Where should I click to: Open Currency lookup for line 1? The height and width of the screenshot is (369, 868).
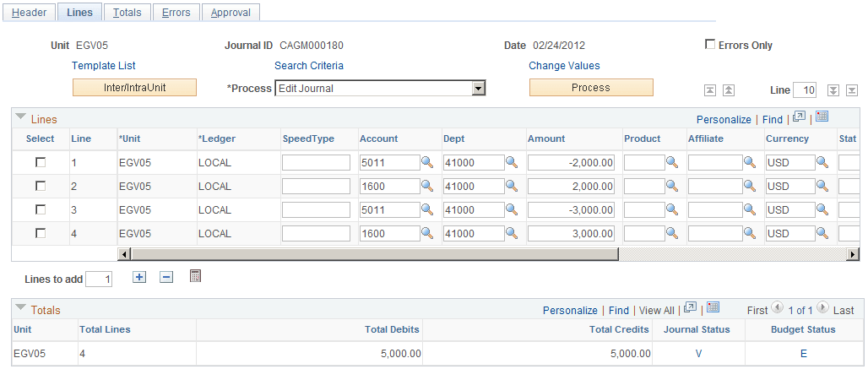(822, 162)
